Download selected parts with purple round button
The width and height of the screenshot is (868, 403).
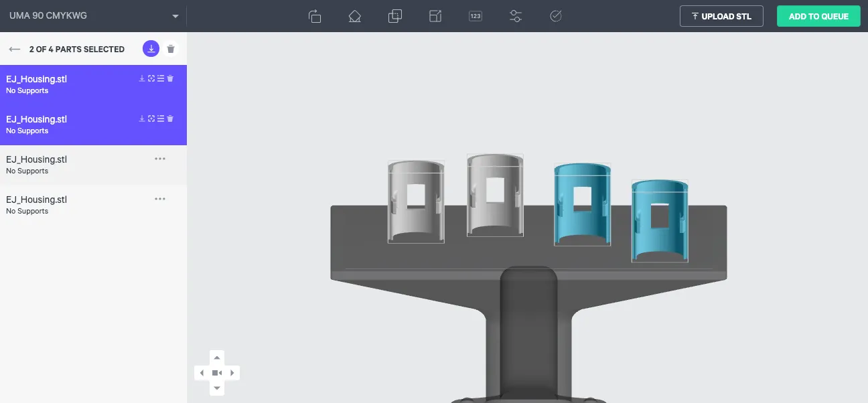(151, 49)
